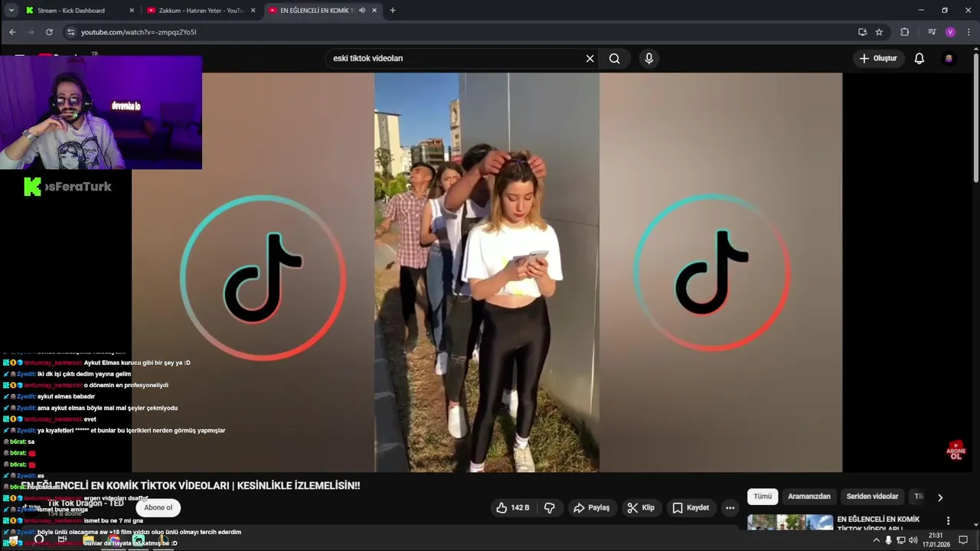980x551 pixels.
Task: Expand the tab search dropdown arrow
Action: [11, 11]
